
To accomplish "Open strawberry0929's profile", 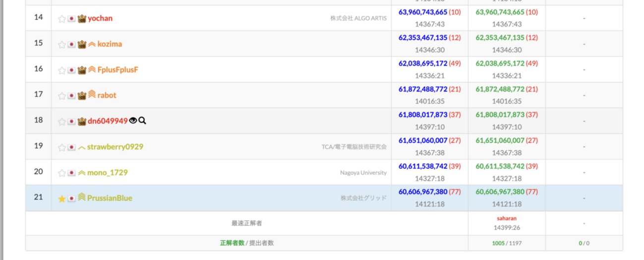I will click(116, 147).
